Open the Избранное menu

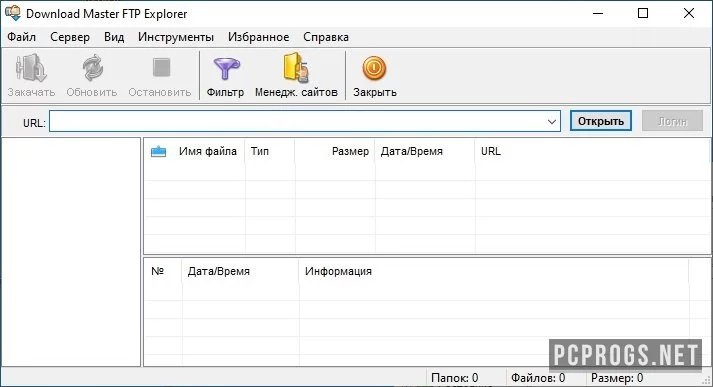259,37
